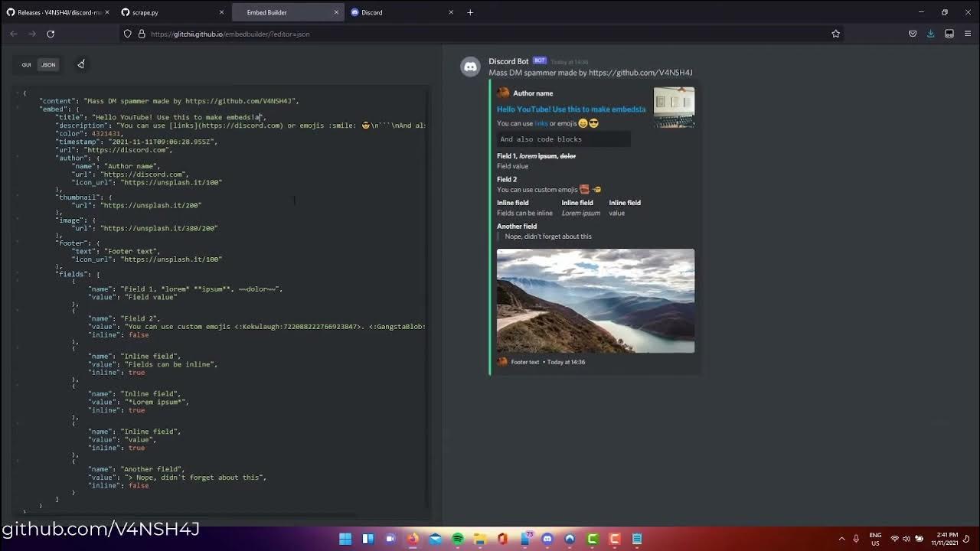
Task: Click the embed author avatar icon
Action: click(503, 93)
